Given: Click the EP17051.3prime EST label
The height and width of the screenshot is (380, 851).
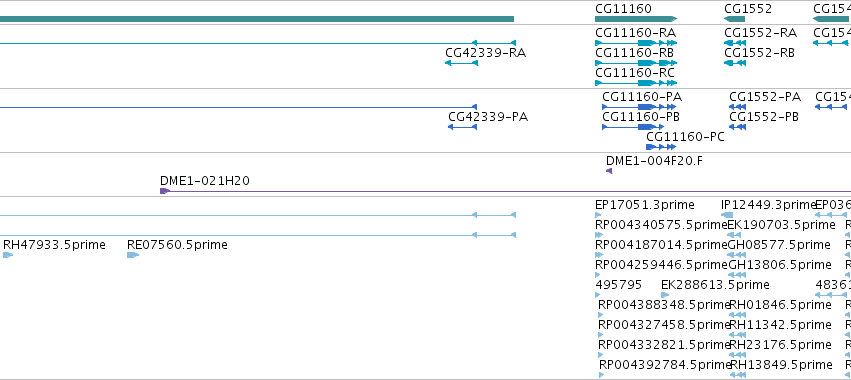Looking at the screenshot, I should click(x=645, y=205).
